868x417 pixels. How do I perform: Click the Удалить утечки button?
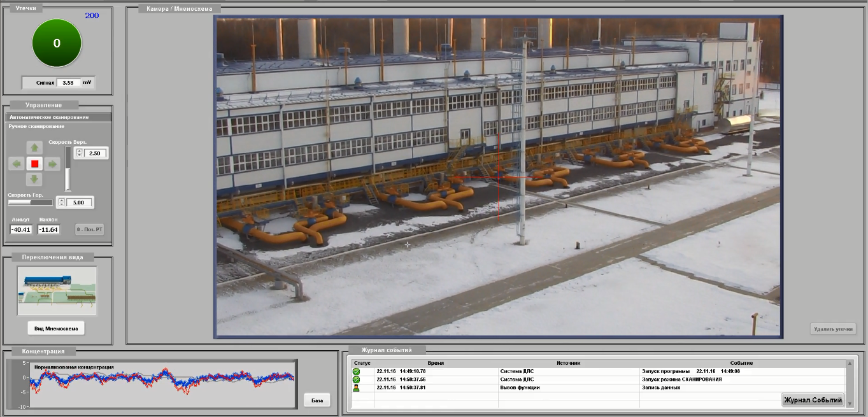point(833,329)
